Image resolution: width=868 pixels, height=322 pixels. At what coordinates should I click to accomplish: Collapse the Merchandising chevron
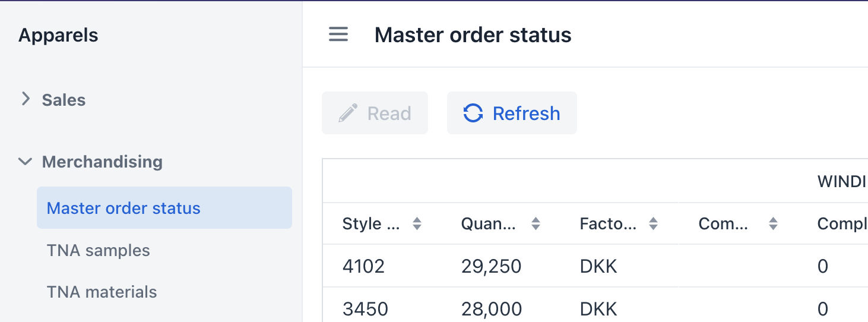point(25,161)
